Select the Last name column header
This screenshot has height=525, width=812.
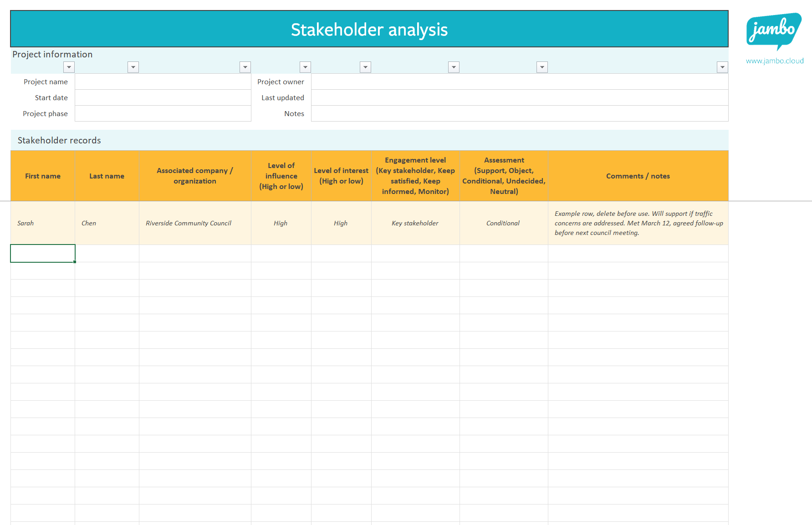(107, 176)
